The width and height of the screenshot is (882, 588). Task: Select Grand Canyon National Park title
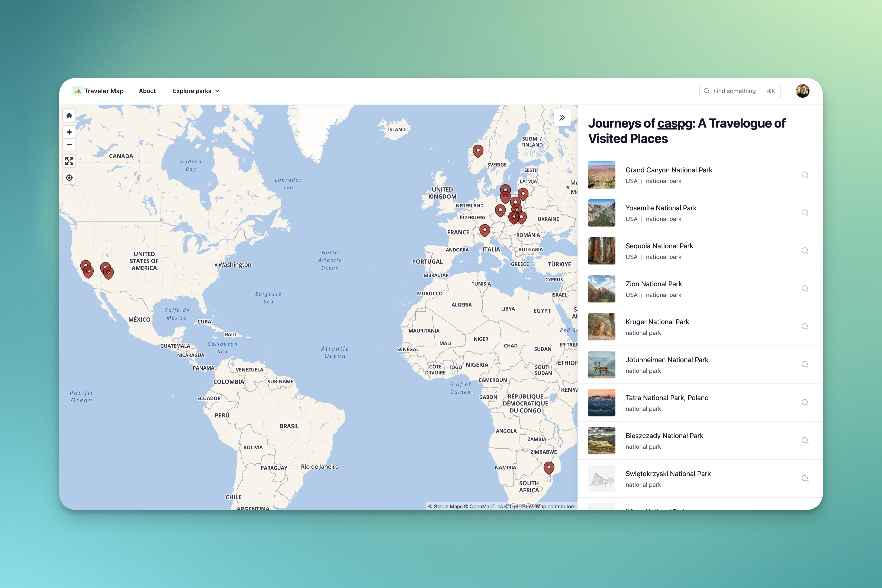pos(669,170)
